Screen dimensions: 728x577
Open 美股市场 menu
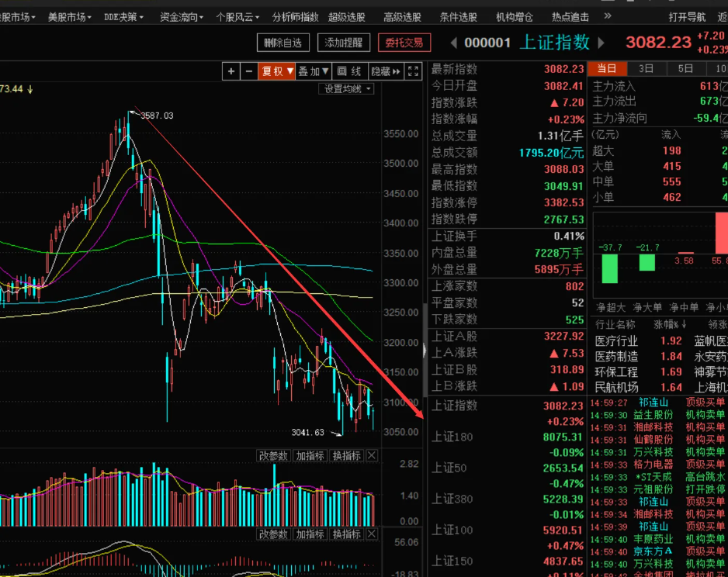[70, 17]
